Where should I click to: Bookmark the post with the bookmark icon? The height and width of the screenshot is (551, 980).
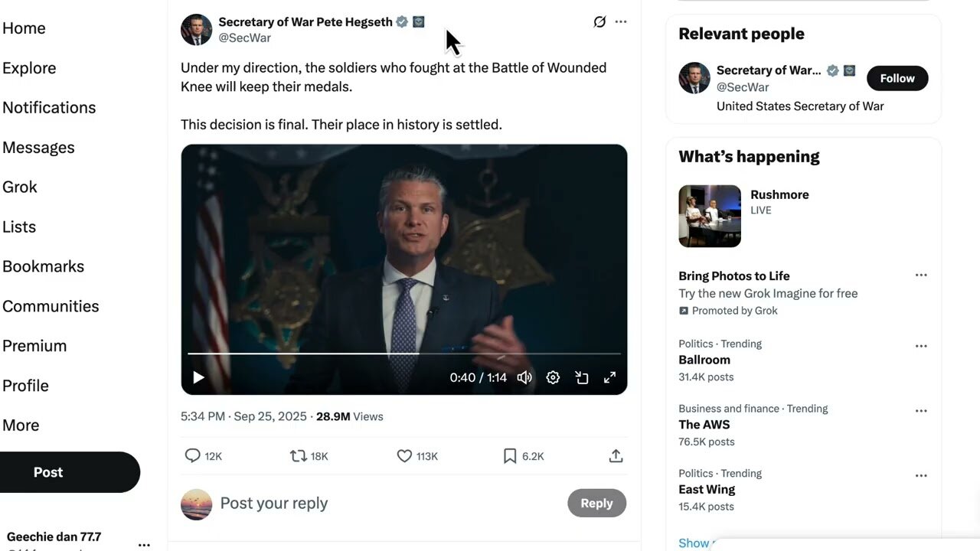(510, 456)
